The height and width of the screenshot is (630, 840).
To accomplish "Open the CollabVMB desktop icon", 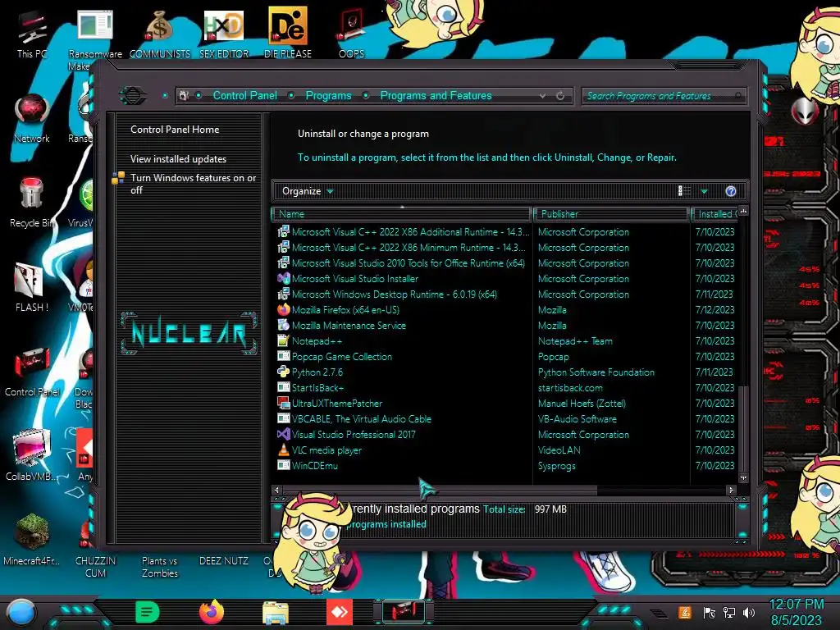I will pyautogui.click(x=32, y=455).
